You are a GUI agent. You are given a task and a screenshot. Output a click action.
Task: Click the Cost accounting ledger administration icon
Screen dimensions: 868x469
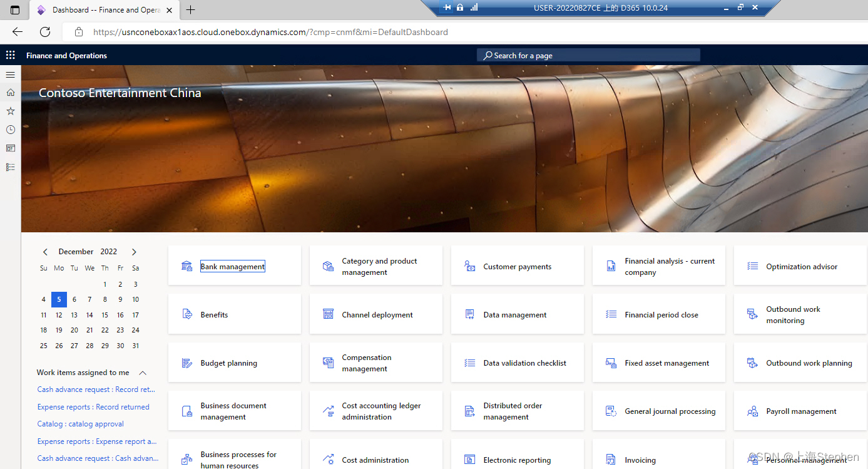(328, 411)
